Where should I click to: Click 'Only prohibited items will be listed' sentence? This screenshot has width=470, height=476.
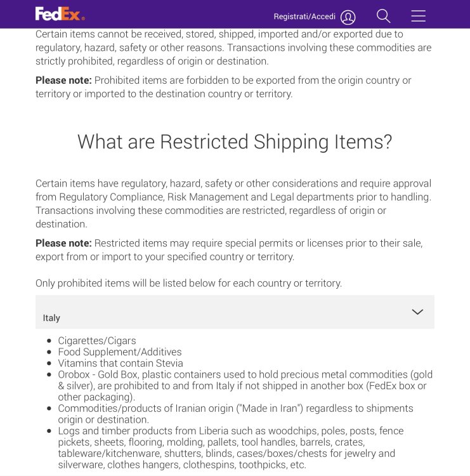[188, 283]
